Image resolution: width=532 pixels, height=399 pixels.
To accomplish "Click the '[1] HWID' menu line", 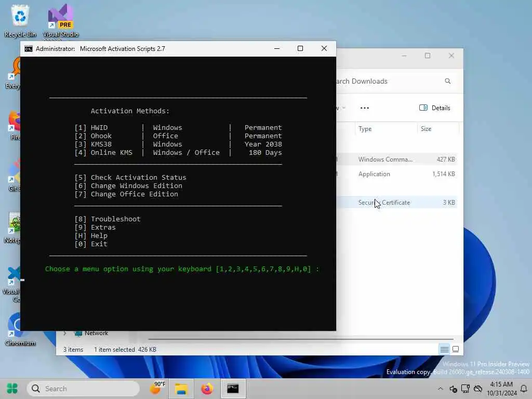I will click(x=178, y=128).
